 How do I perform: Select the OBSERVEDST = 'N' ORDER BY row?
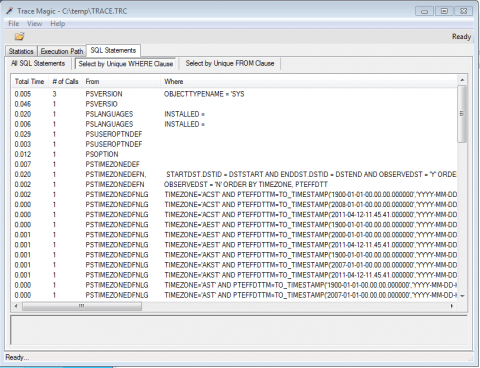pos(235,184)
